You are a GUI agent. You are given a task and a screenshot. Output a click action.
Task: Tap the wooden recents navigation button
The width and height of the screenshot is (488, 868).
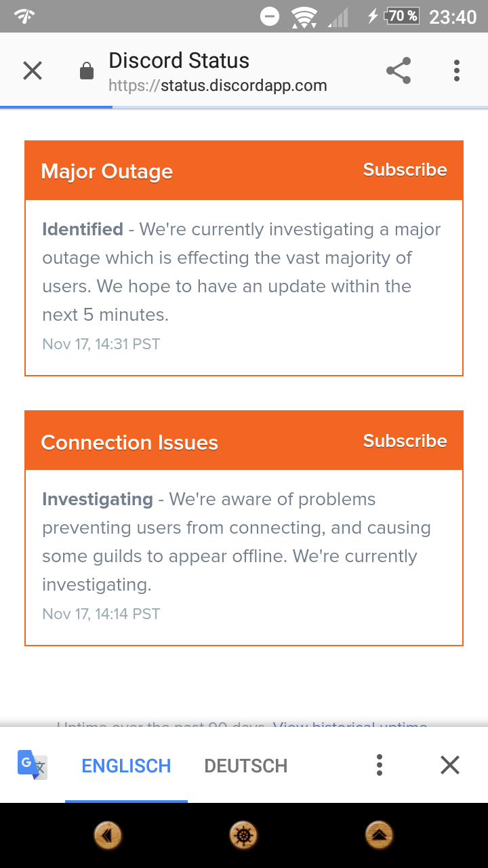click(380, 835)
